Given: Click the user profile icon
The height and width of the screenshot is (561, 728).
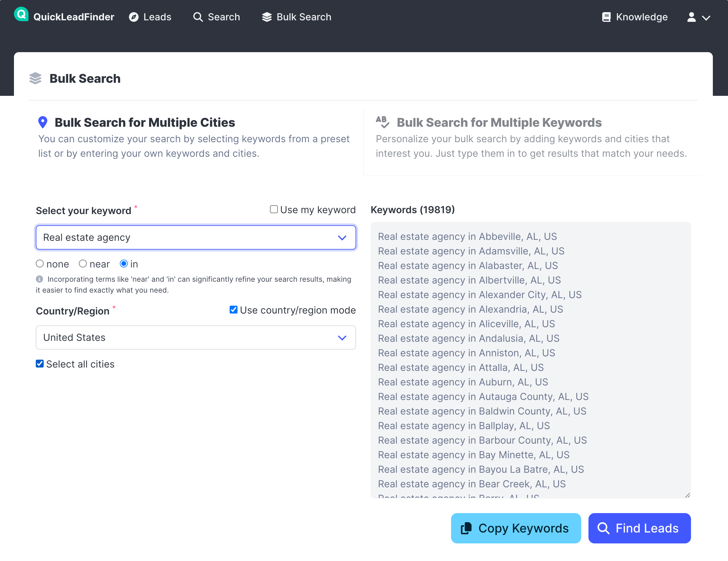Looking at the screenshot, I should tap(691, 17).
